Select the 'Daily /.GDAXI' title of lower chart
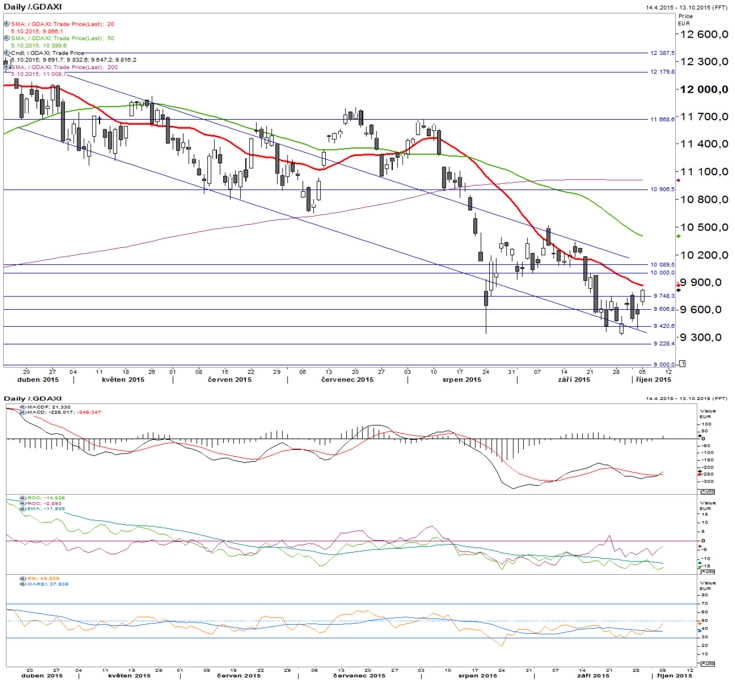This screenshot has height=683, width=735. coord(32,398)
